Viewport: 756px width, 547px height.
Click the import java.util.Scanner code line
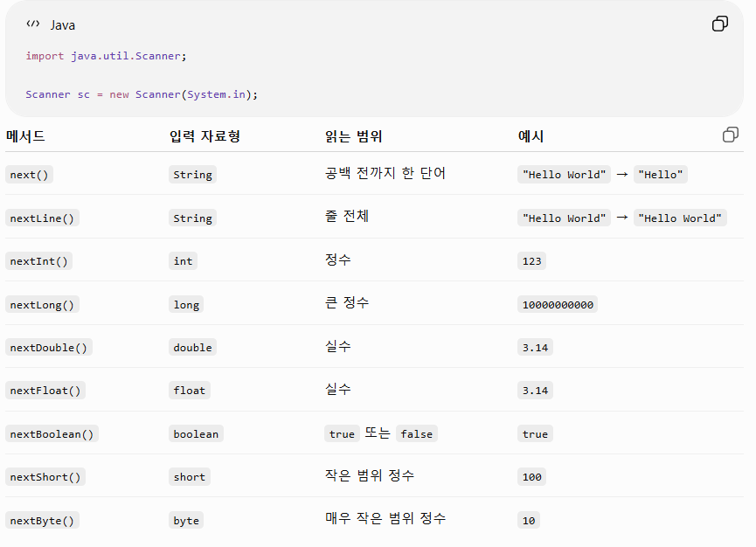coord(106,56)
